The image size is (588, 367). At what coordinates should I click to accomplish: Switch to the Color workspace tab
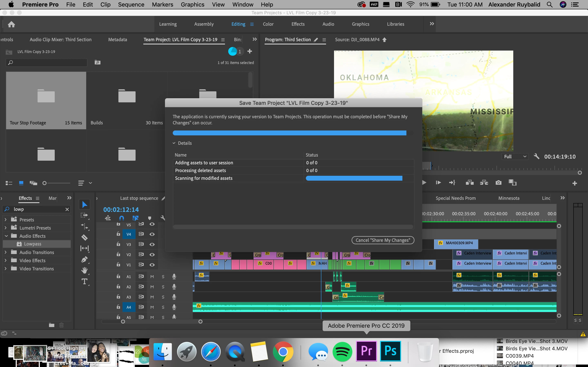pyautogui.click(x=268, y=24)
